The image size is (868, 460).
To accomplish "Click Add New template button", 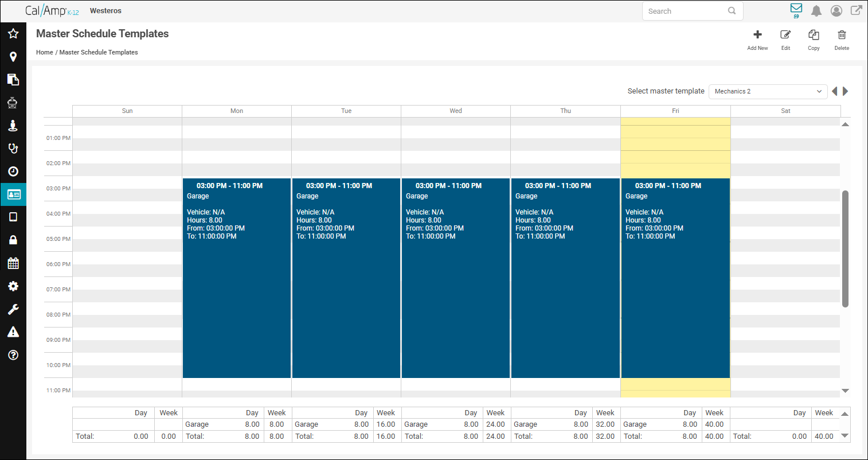I will tap(757, 40).
